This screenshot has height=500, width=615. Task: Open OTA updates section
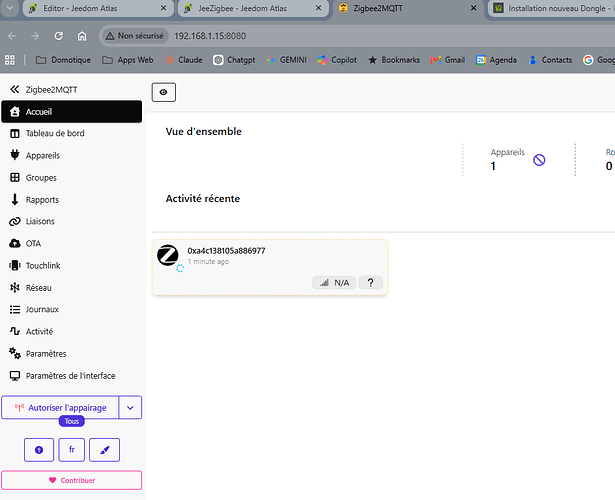72,244
